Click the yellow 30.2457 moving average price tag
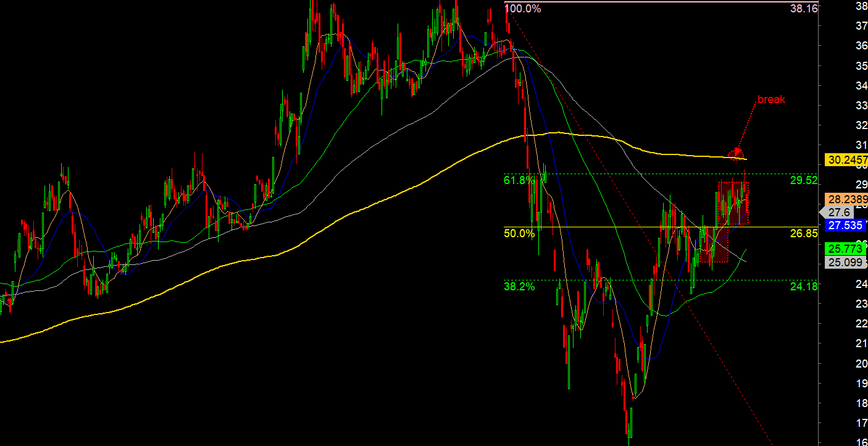 pyautogui.click(x=846, y=159)
